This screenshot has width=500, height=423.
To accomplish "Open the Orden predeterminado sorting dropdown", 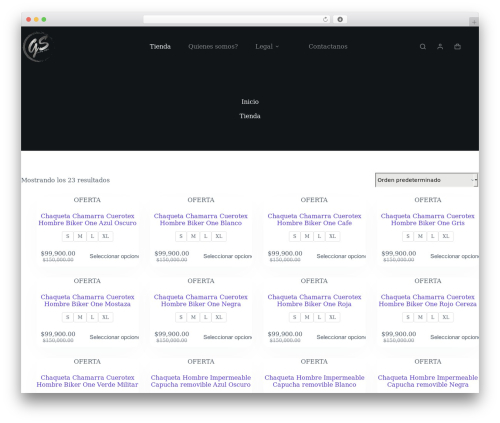I will tap(426, 180).
